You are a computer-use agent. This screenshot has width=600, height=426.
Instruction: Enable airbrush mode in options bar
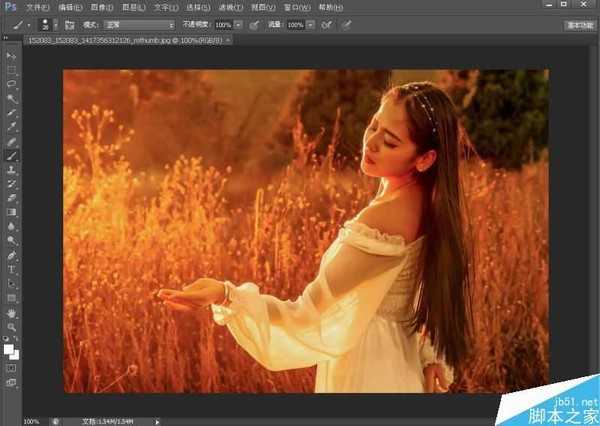pos(328,23)
